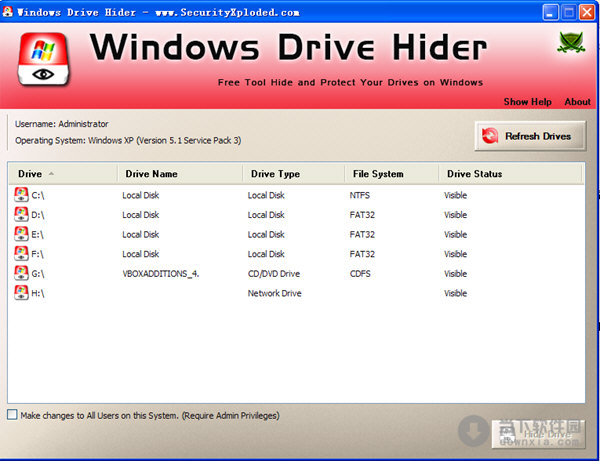Click Local Disk type in F:\ row
600x461 pixels.
pyautogui.click(x=266, y=254)
